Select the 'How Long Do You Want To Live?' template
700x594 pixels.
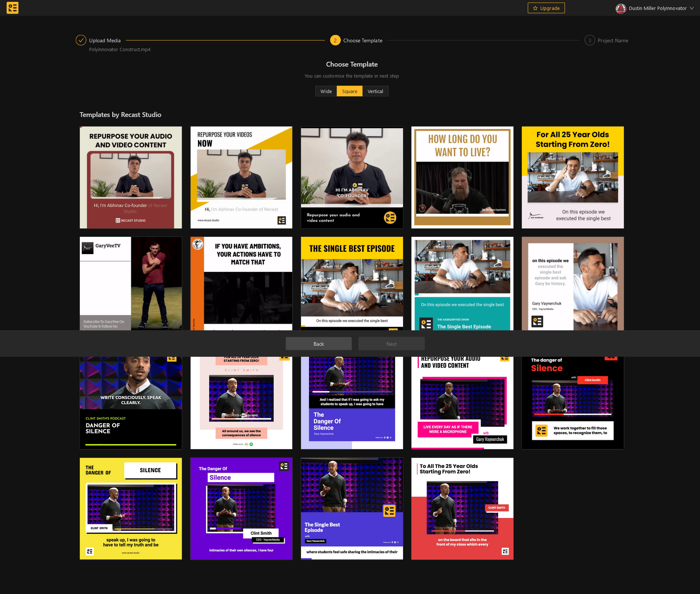(x=462, y=177)
